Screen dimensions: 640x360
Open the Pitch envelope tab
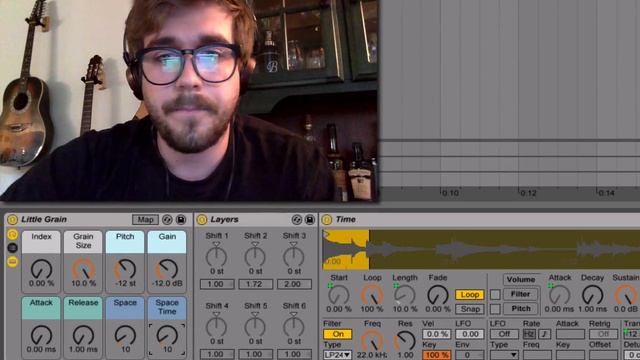tap(521, 309)
